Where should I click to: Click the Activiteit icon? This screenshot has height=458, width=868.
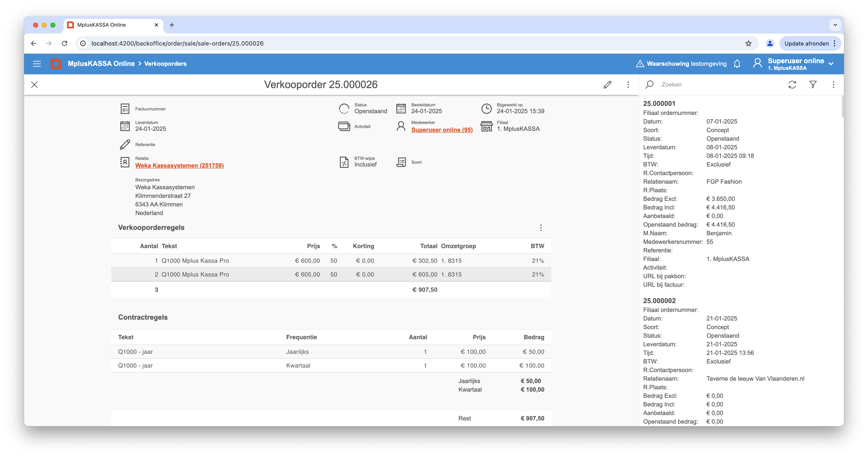pos(344,126)
